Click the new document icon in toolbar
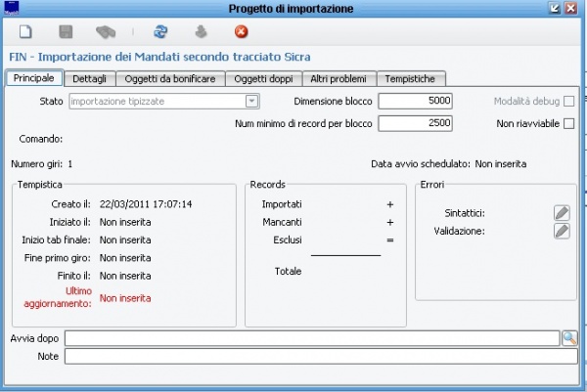This screenshot has width=587, height=392. point(25,32)
